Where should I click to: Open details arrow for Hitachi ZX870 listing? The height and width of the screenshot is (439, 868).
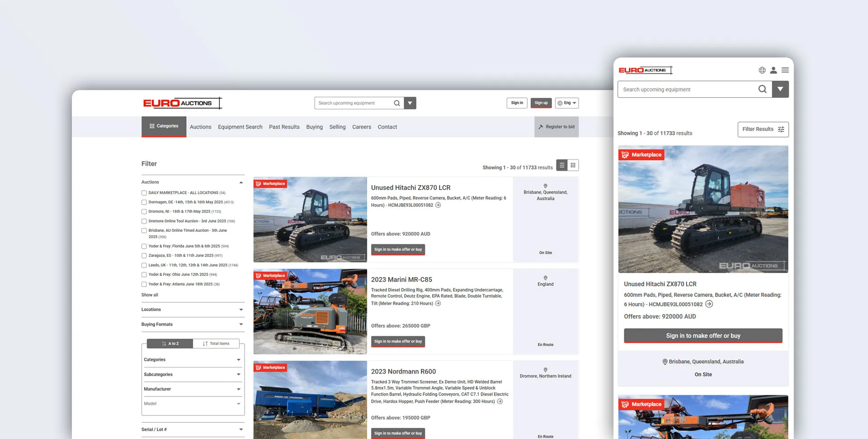tap(438, 205)
